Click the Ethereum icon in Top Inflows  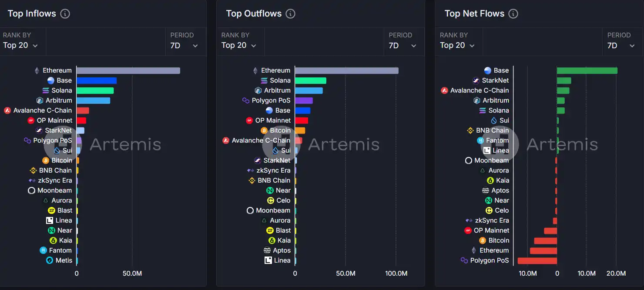pos(37,70)
